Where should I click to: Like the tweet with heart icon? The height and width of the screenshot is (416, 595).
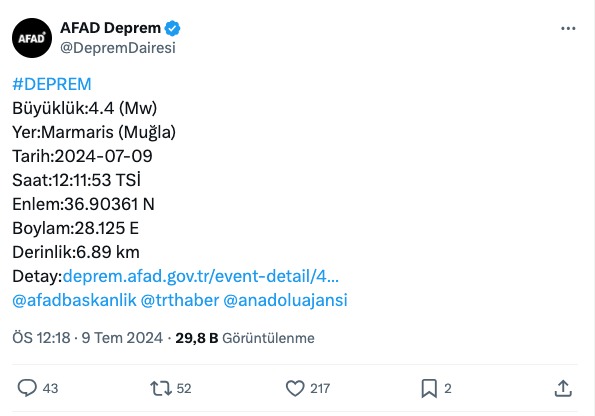[x=295, y=388]
